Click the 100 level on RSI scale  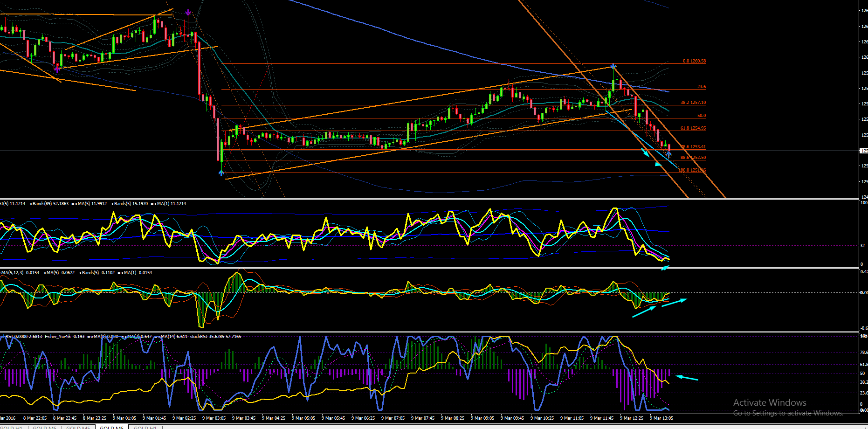click(864, 203)
